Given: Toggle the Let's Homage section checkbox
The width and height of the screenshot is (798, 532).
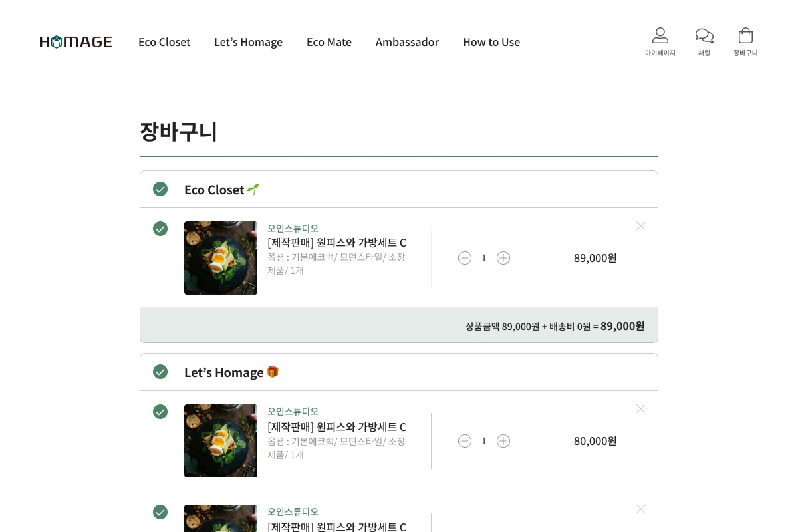Looking at the screenshot, I should pyautogui.click(x=160, y=372).
